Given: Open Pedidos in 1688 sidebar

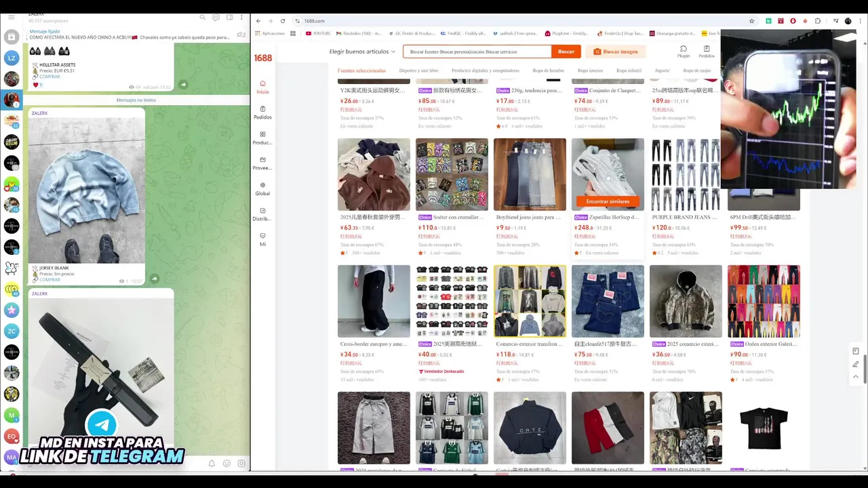Looking at the screenshot, I should click(x=262, y=113).
